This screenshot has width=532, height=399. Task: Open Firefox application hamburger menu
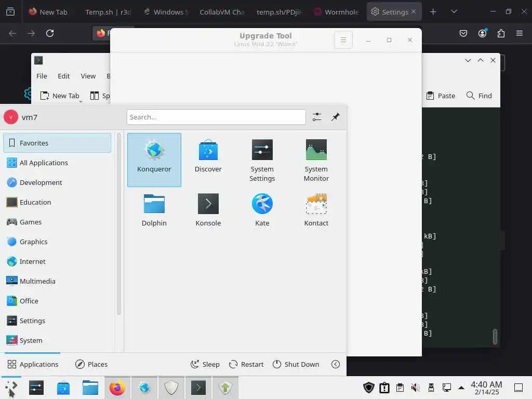point(520,33)
